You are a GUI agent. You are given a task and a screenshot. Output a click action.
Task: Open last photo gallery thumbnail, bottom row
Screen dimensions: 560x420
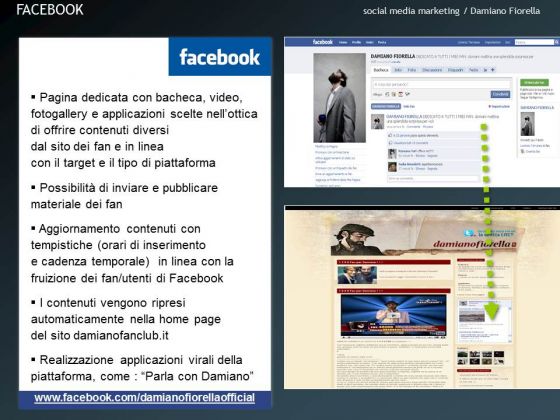click(x=499, y=361)
